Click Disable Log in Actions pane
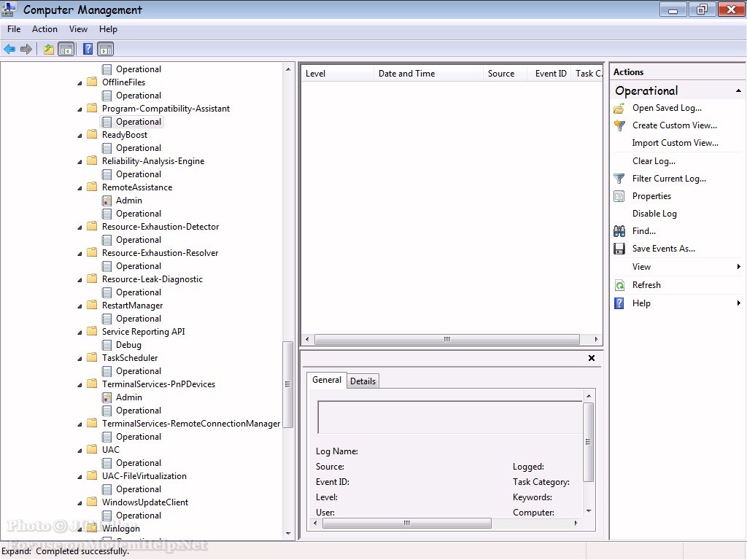 point(654,214)
